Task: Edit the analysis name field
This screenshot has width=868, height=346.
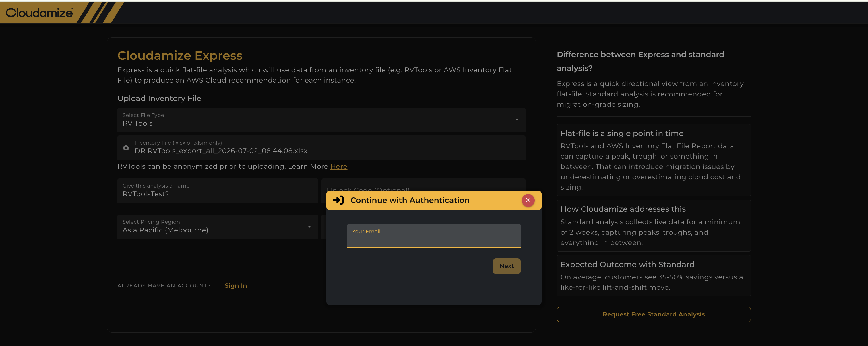Action: point(217,191)
